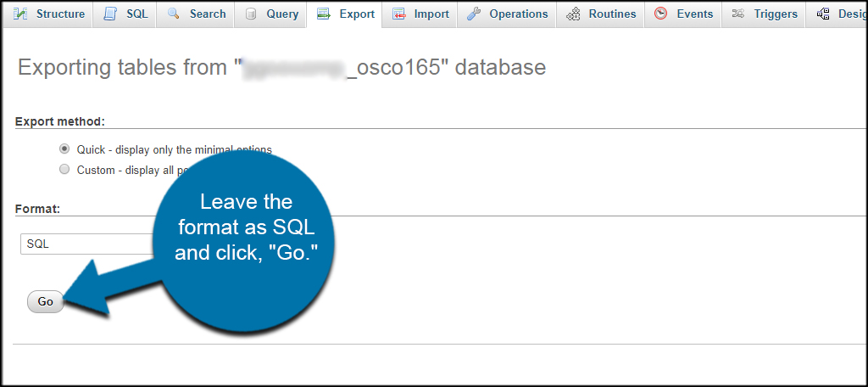Image resolution: width=868 pixels, height=387 pixels.
Task: Click the Routines gears icon
Action: tap(573, 14)
